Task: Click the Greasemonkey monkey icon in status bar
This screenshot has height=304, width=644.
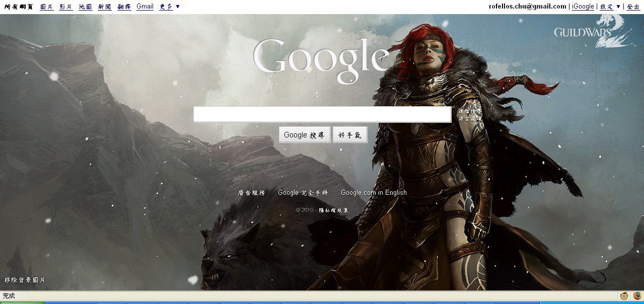Action: click(x=624, y=296)
